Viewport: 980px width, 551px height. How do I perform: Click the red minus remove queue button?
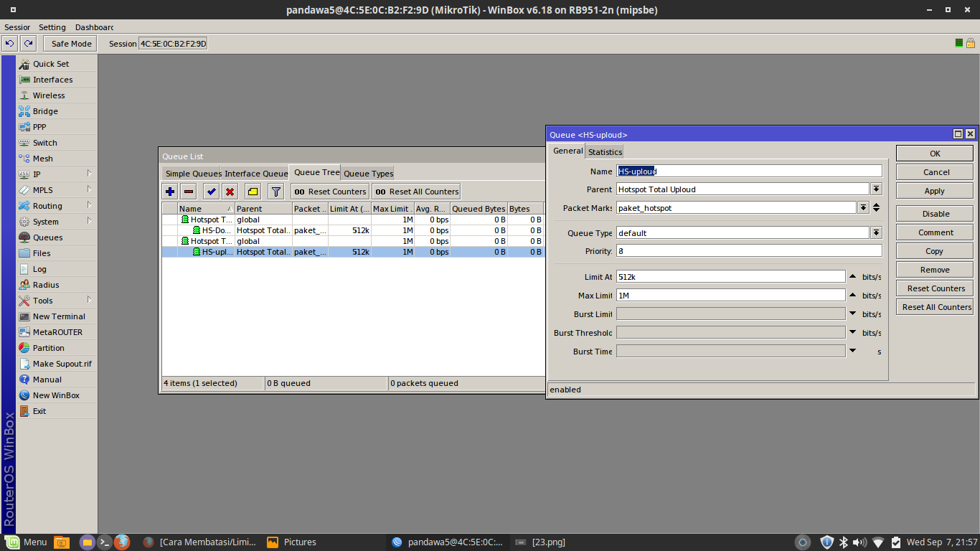189,192
